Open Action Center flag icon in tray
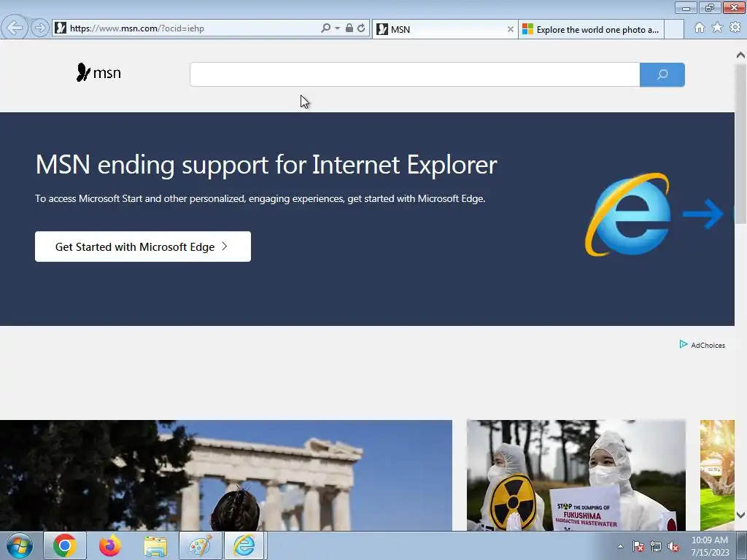 click(638, 547)
